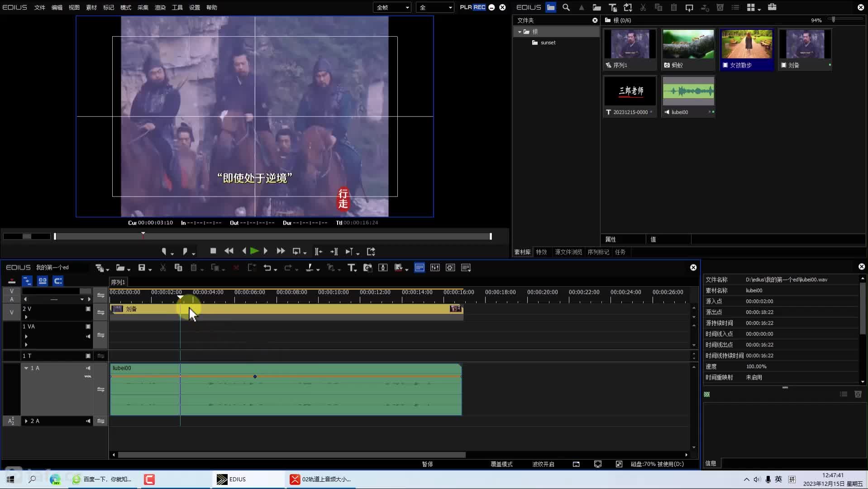Open the bin search tool
This screenshot has height=489, width=868.
[x=566, y=7]
